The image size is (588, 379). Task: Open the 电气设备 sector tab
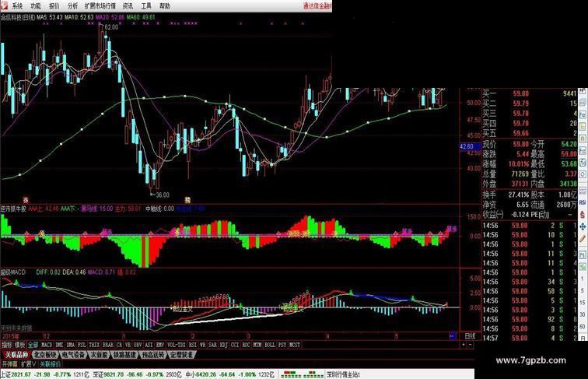coord(73,354)
